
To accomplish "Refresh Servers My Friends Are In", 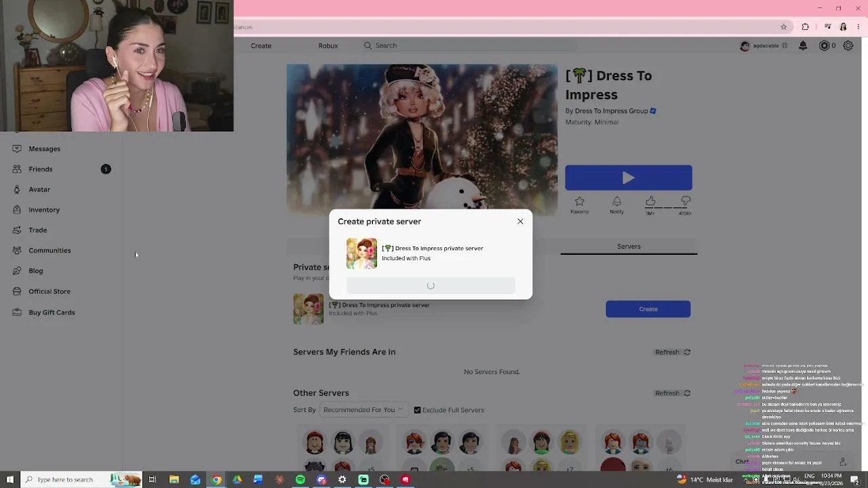I will [x=673, y=352].
